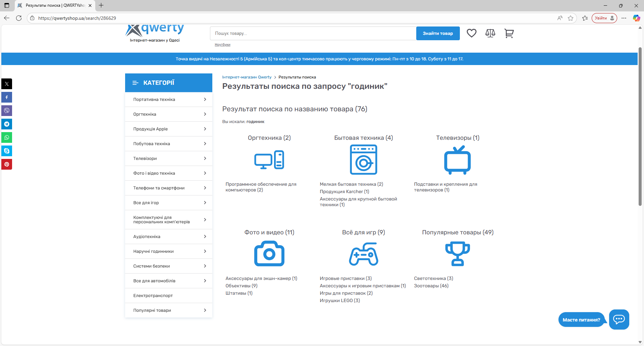Share page via Telegram icon
The height and width of the screenshot is (346, 644).
coord(7,124)
